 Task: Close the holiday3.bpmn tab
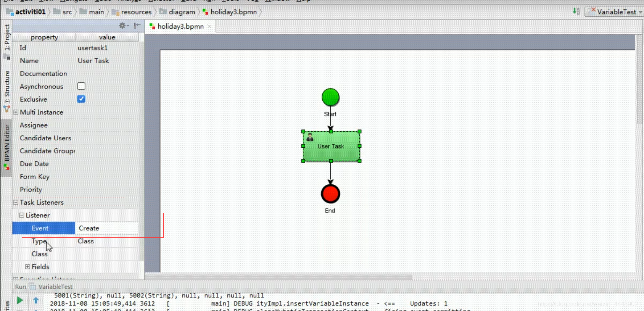(x=209, y=26)
